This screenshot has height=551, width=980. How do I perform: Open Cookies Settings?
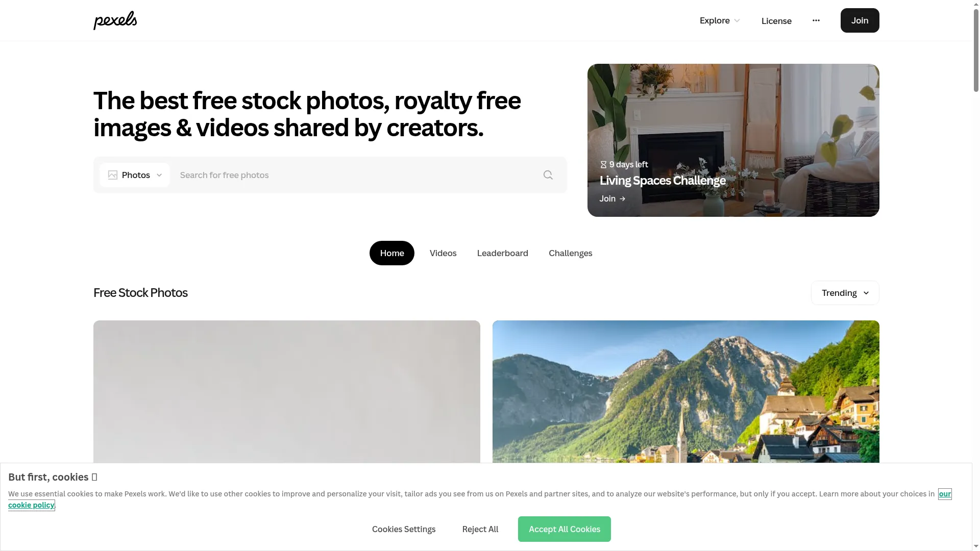[404, 529]
